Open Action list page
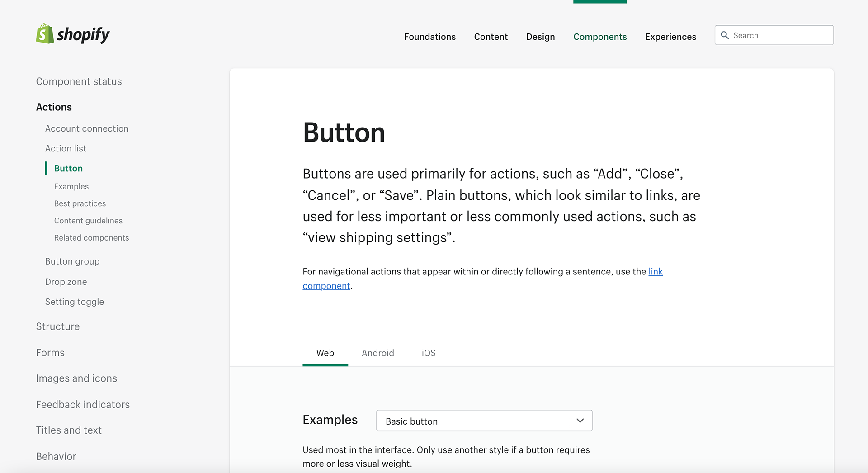The height and width of the screenshot is (473, 868). pyautogui.click(x=66, y=148)
